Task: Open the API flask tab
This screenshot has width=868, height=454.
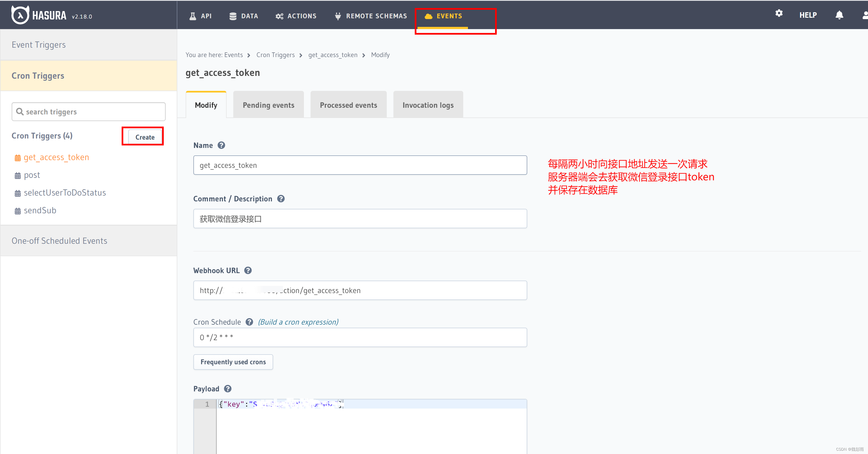Action: point(201,16)
